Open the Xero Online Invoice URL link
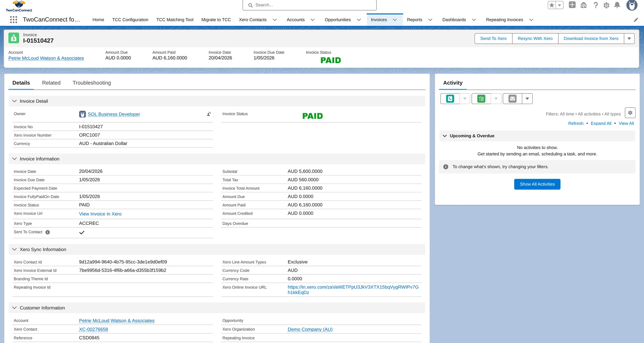Viewport: 644px width, 343px height. pos(353,290)
